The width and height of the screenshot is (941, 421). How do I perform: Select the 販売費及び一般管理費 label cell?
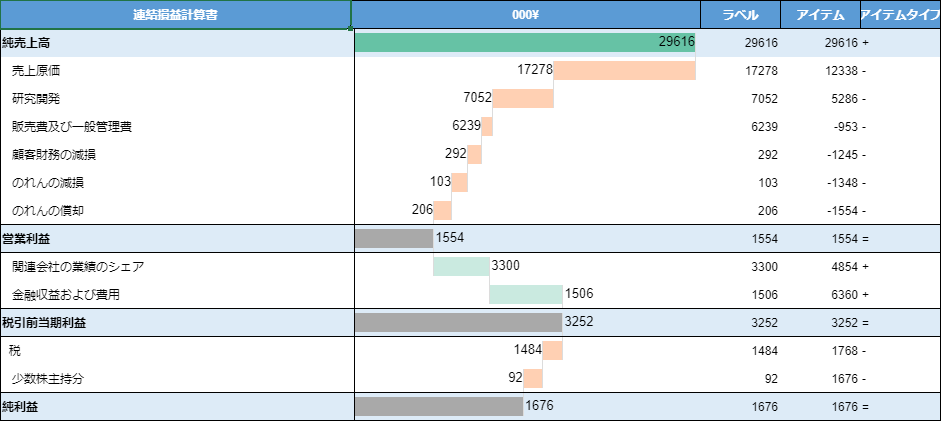click(x=72, y=126)
